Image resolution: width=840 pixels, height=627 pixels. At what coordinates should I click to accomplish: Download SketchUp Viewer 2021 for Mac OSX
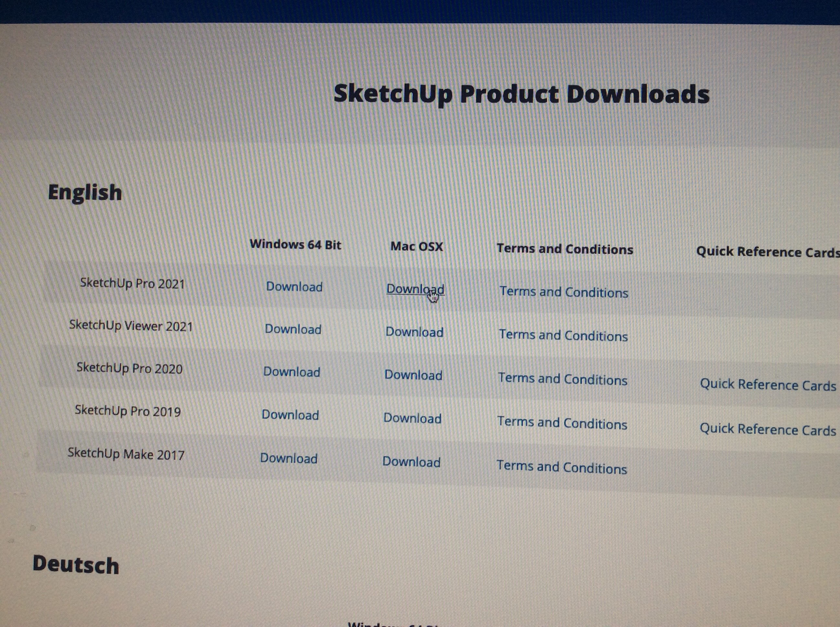coord(414,332)
